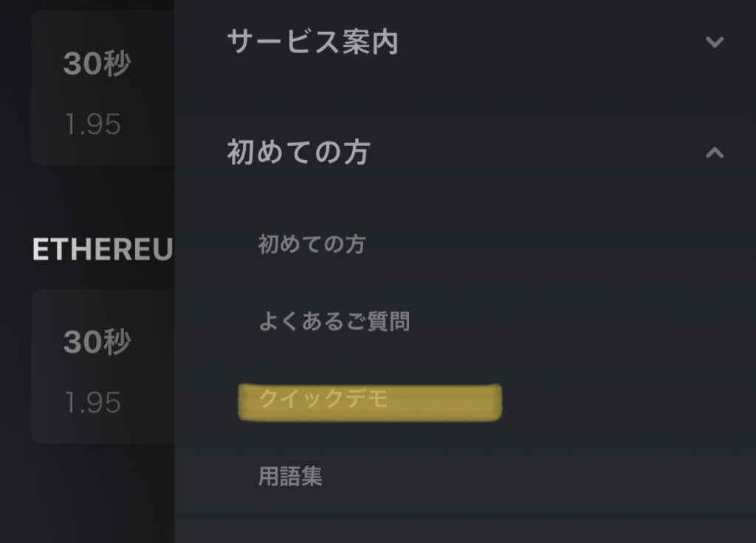Go to よくあるご質問 page
This screenshot has width=756, height=543.
click(334, 322)
